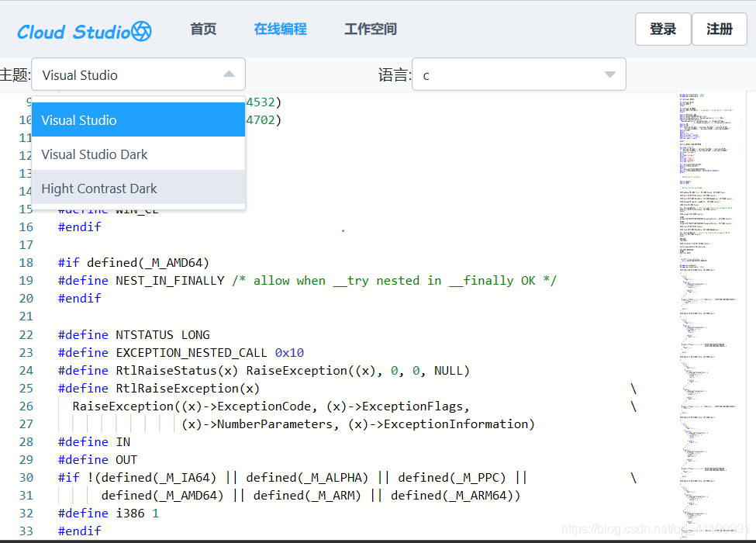This screenshot has width=756, height=543.
Task: Click #endif on line 20
Action: tap(80, 299)
